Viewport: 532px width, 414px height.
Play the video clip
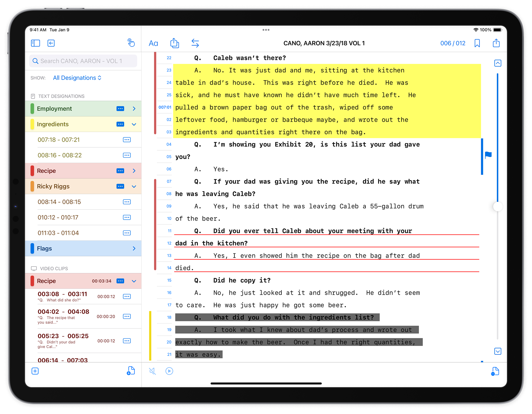[169, 371]
